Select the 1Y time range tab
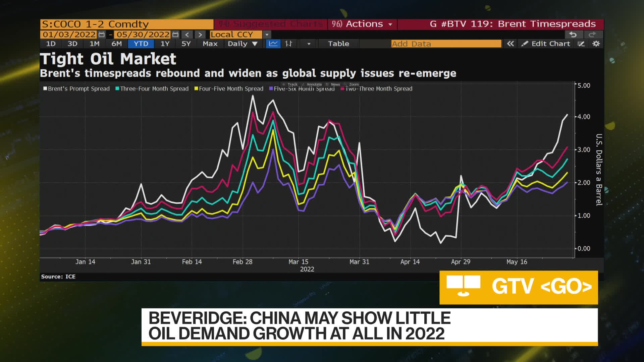 [165, 44]
